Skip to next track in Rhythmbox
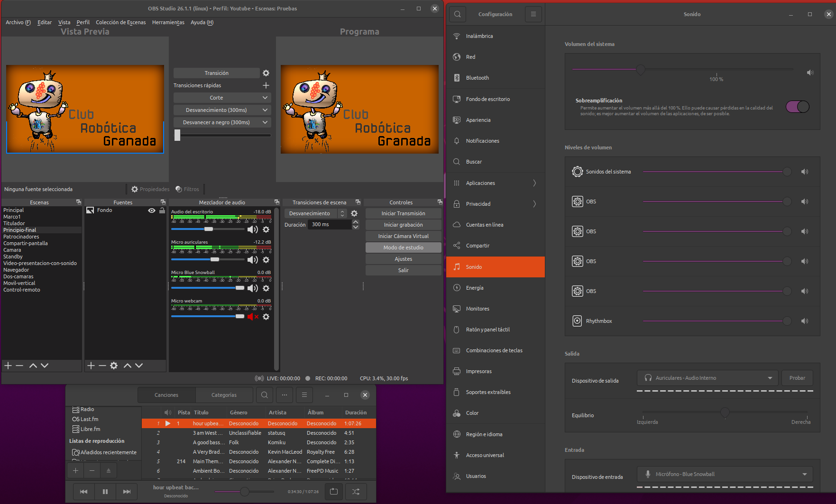This screenshot has height=504, width=836. point(127,492)
